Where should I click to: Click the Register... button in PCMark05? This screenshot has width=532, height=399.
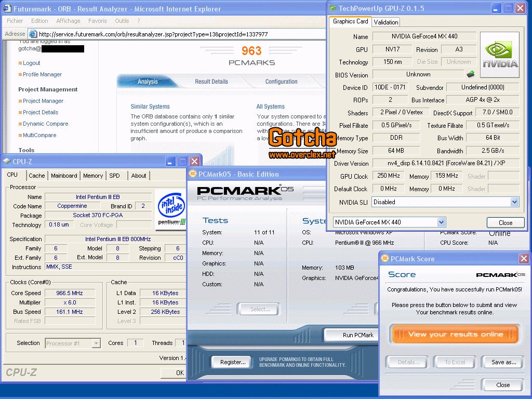tap(233, 362)
